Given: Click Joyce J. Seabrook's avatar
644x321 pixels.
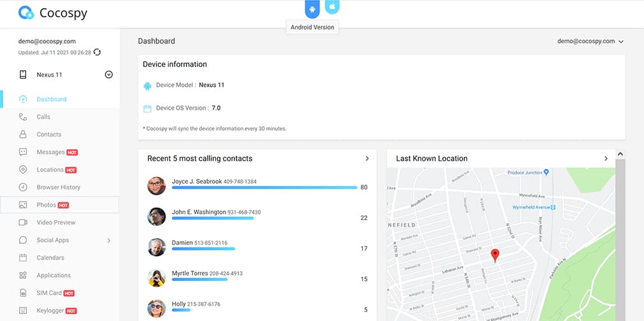Looking at the screenshot, I should point(157,186).
